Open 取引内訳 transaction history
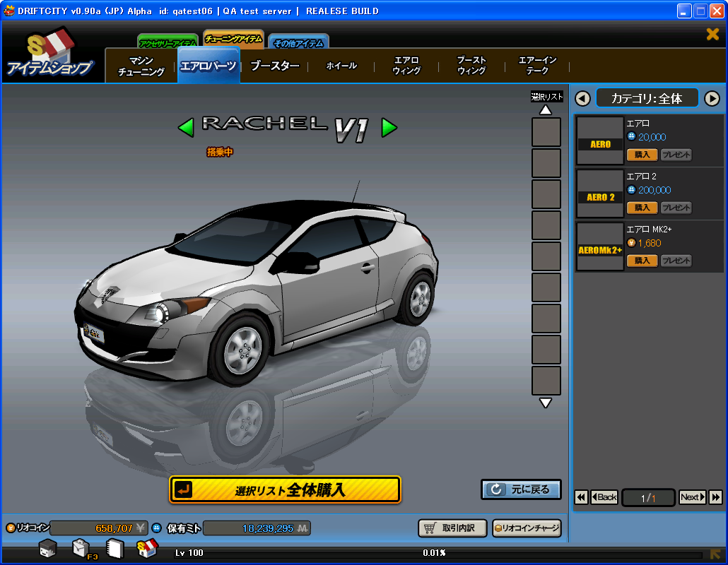Image resolution: width=728 pixels, height=565 pixels. (x=452, y=528)
